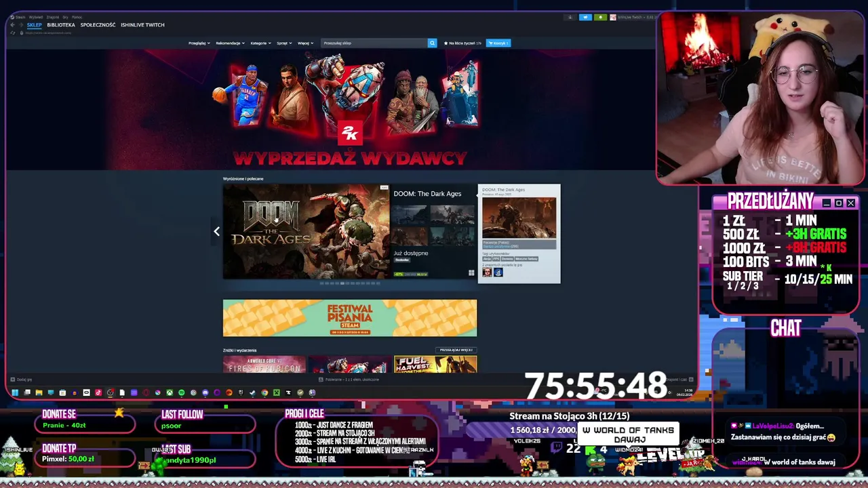The image size is (868, 488).
Task: Open the Pomoc menu
Action: pos(77,17)
